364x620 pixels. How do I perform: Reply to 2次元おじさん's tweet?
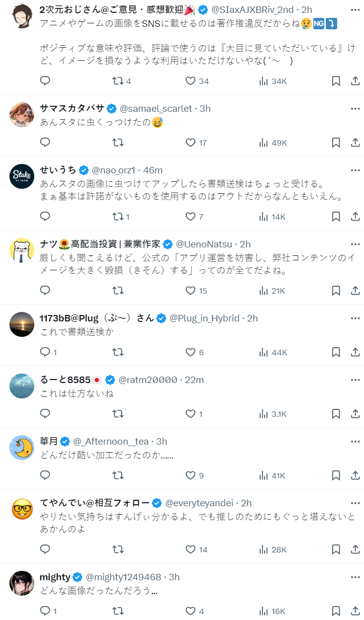click(x=45, y=81)
